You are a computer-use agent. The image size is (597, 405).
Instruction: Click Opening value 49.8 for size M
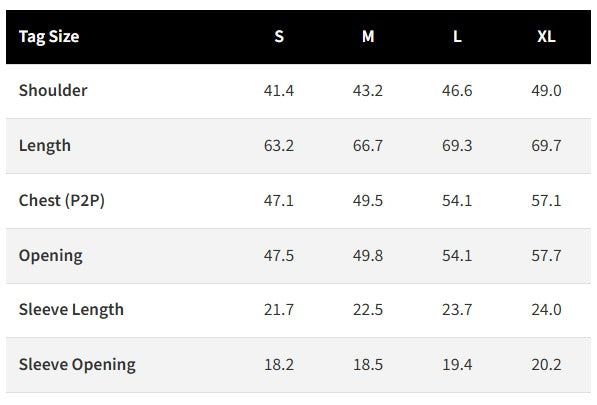pyautogui.click(x=368, y=255)
